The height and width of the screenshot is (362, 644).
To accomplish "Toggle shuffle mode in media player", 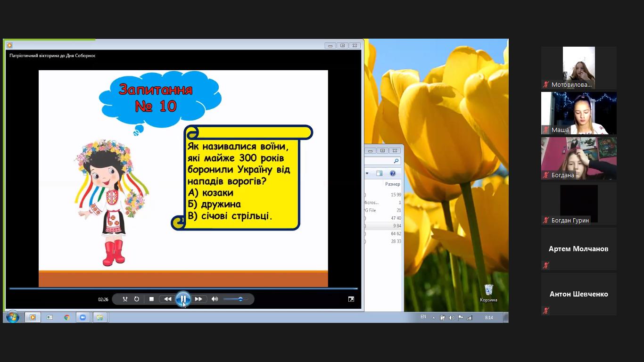I will (x=125, y=299).
